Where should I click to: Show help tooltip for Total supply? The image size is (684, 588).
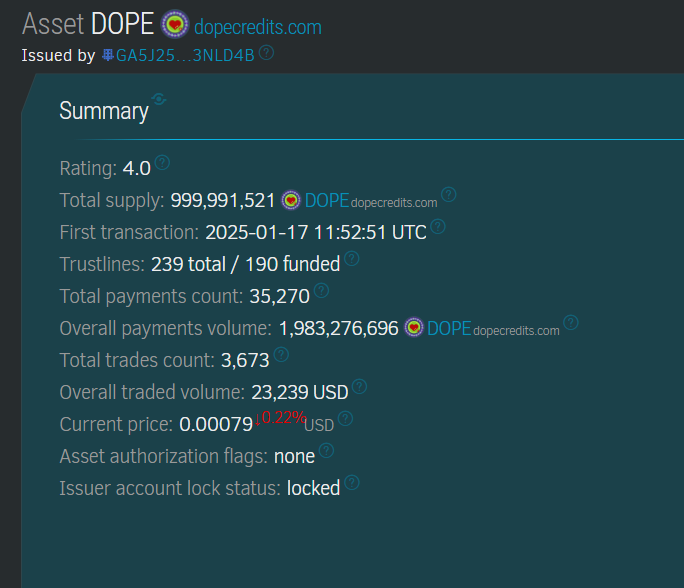click(448, 195)
